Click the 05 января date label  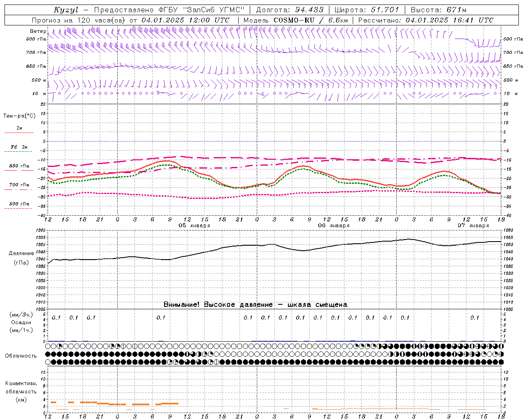coord(194,226)
